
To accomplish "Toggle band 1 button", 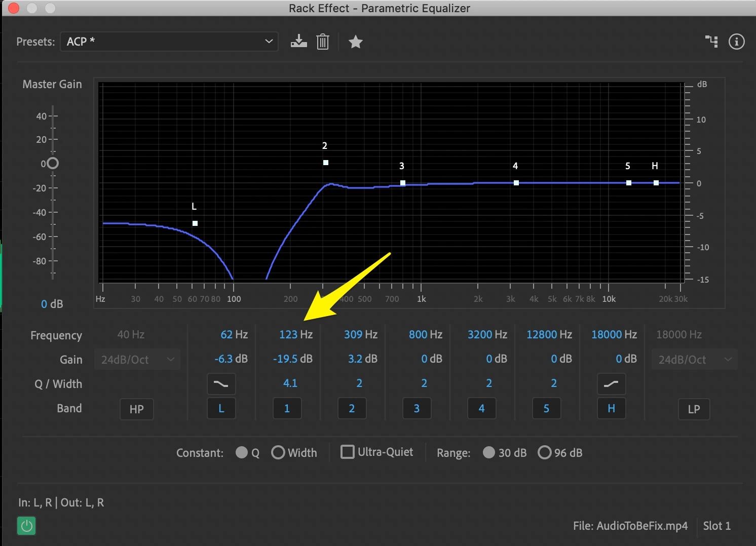I will [287, 408].
